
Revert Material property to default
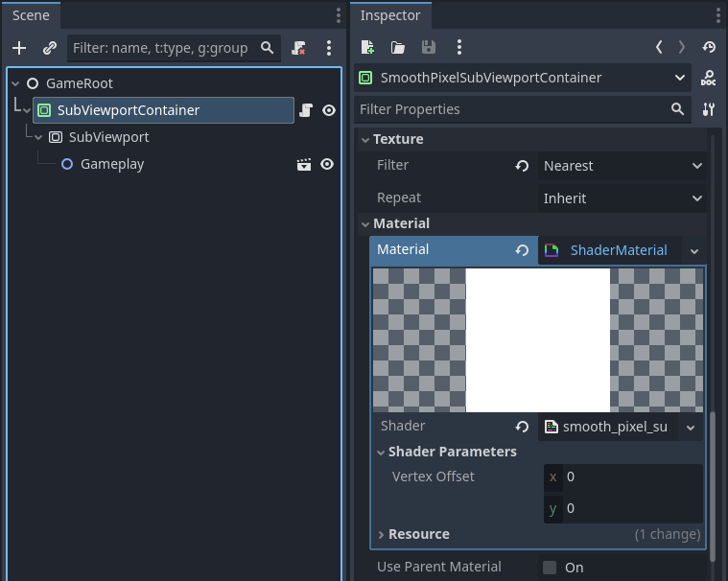pos(522,250)
